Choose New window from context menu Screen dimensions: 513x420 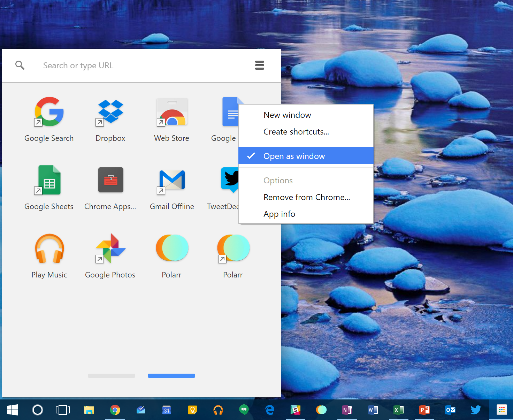(306, 115)
